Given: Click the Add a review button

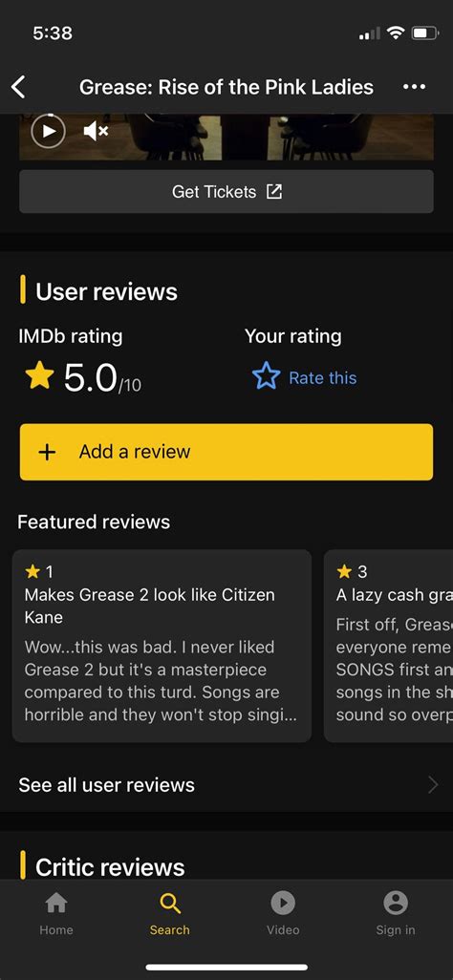Looking at the screenshot, I should tap(226, 452).
